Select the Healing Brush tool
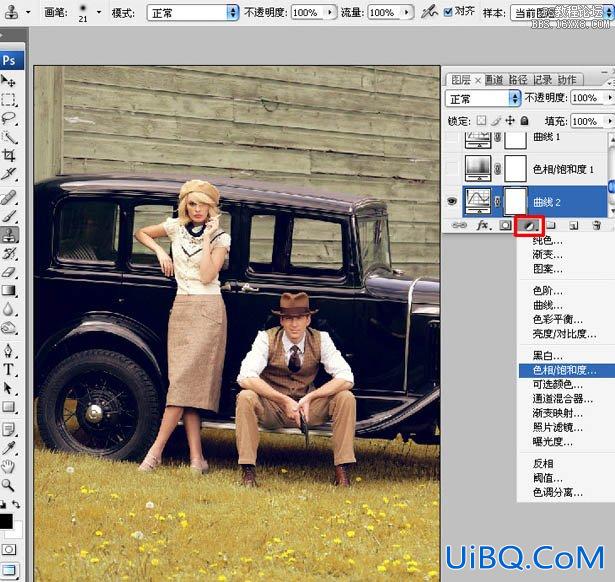Viewport: 615px width, 582px height. 8,198
